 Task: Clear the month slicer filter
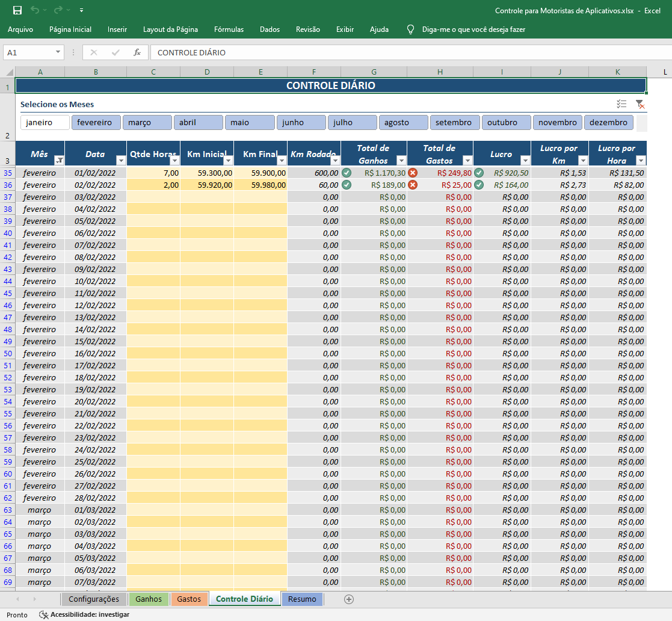pos(640,103)
